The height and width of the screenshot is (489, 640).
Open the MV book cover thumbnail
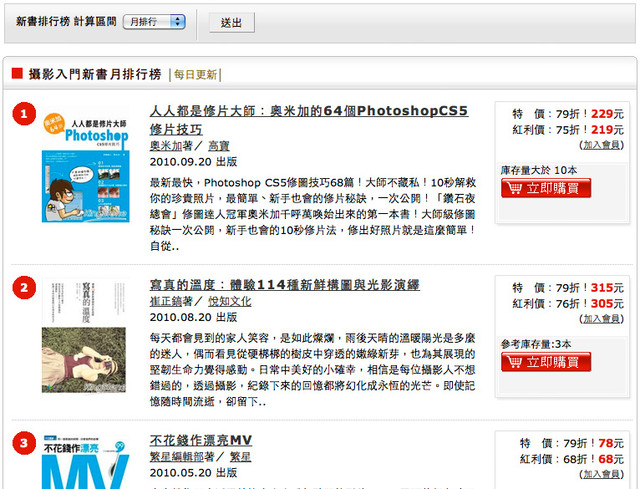86,462
